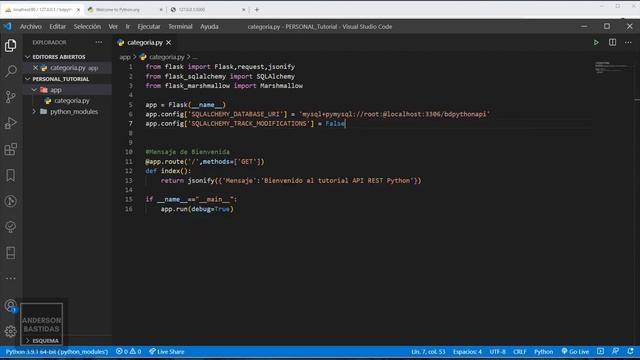Open the Explorer view in activity bar
This screenshot has width=640, height=360.
(11, 45)
